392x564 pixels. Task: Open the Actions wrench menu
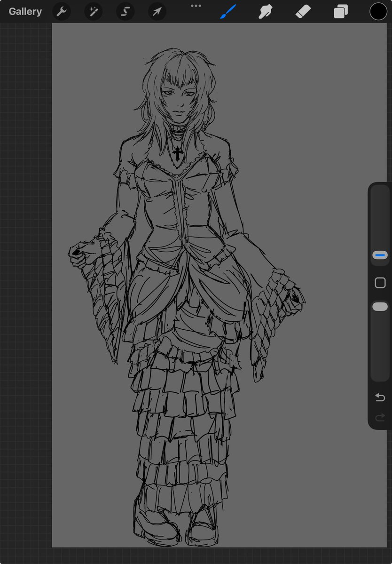pos(62,12)
